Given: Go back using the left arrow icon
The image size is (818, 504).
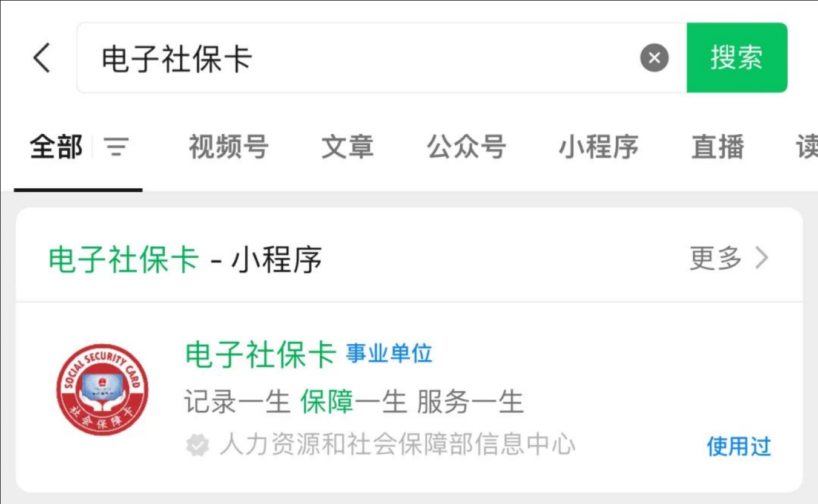Looking at the screenshot, I should (x=42, y=58).
